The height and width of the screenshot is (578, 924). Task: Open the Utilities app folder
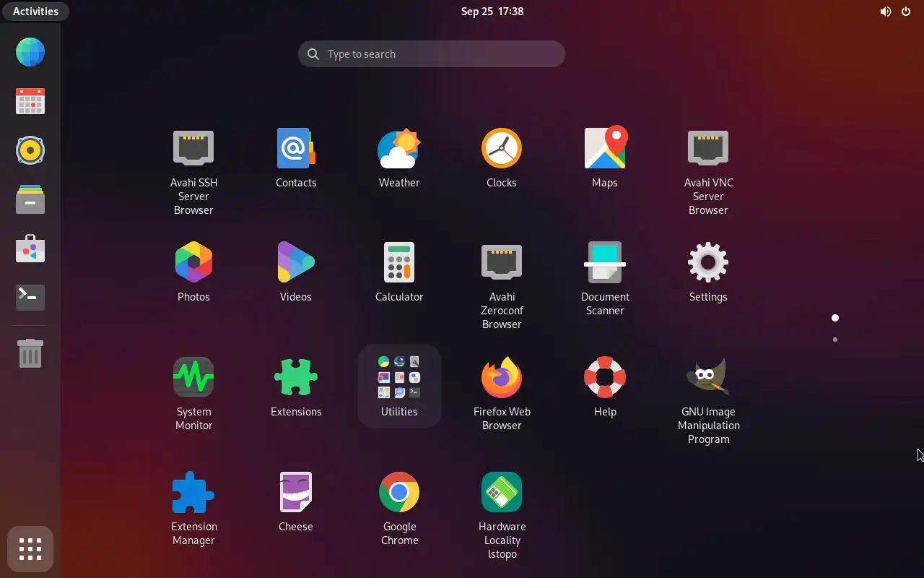(x=399, y=386)
